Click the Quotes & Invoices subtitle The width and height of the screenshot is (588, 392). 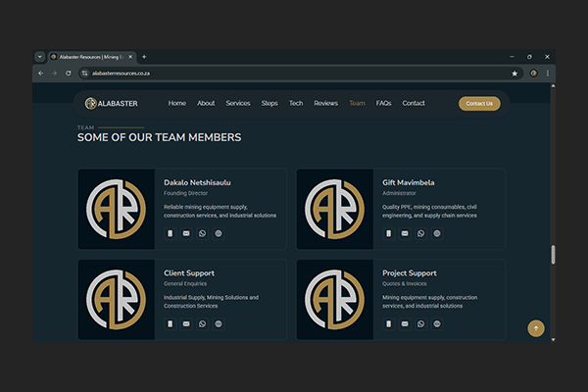click(404, 283)
